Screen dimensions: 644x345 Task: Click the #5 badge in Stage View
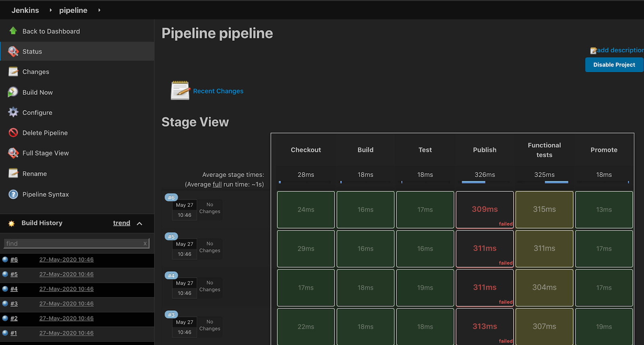(171, 237)
